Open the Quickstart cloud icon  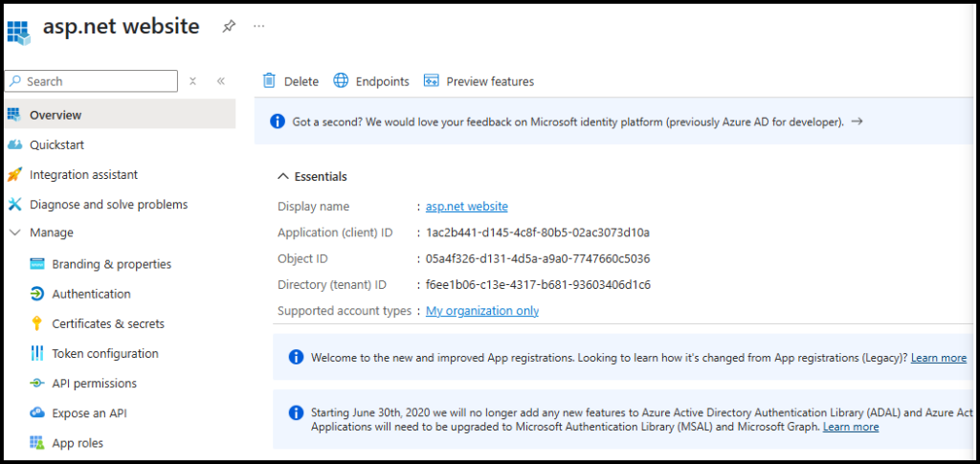pyautogui.click(x=14, y=144)
